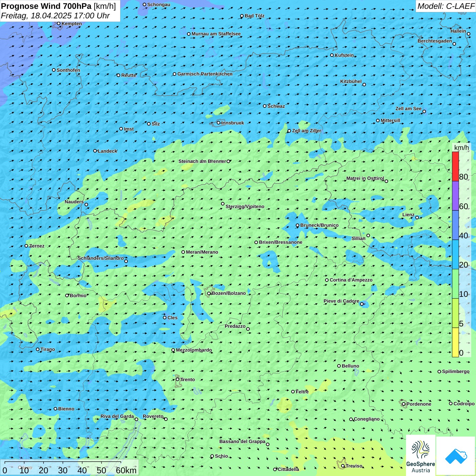Screen dimensions: 476x476
Task: Select the Kufstein location marker
Action: point(332,55)
